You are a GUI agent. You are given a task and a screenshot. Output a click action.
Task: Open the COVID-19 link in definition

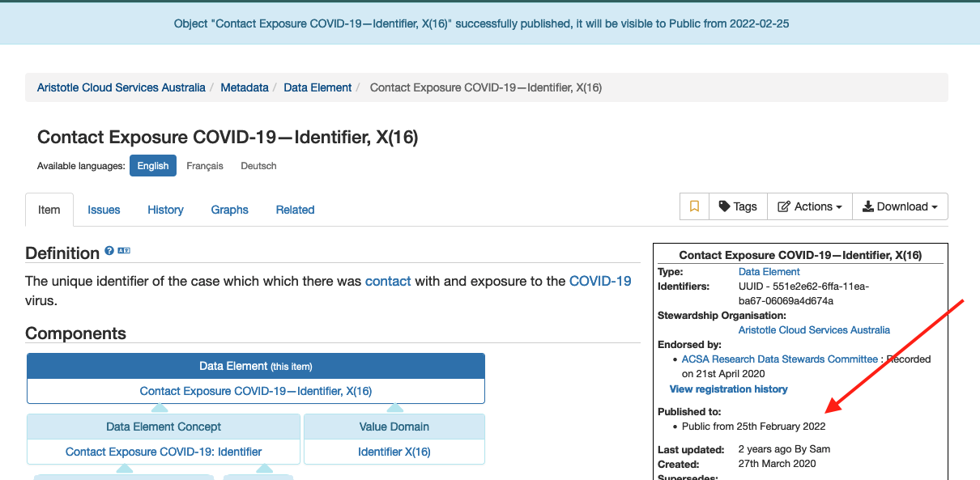click(x=600, y=281)
